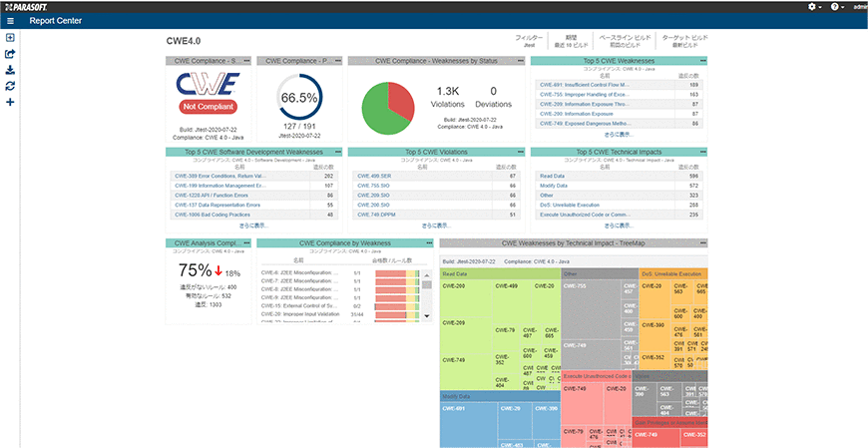Screen dimensions: 868x448
Task: Open options of CWE Compliance by Weakness widget
Action: coord(429,242)
